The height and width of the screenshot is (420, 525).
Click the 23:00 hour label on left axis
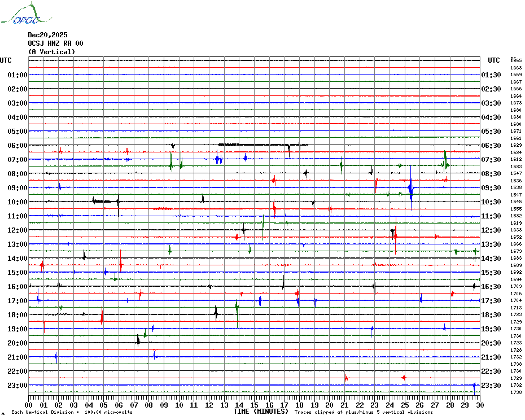(x=17, y=386)
